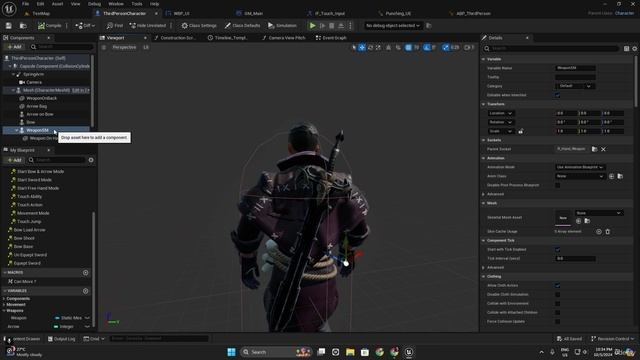Screen dimensions: 640x360
Task: Toggle Start with Tick Enabled checkbox
Action: 558,250
